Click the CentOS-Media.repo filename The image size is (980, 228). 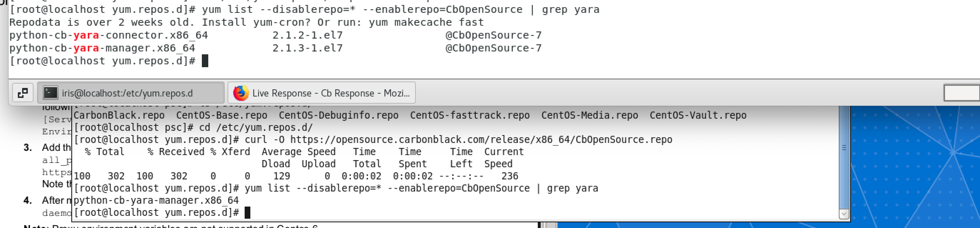pyautogui.click(x=589, y=115)
